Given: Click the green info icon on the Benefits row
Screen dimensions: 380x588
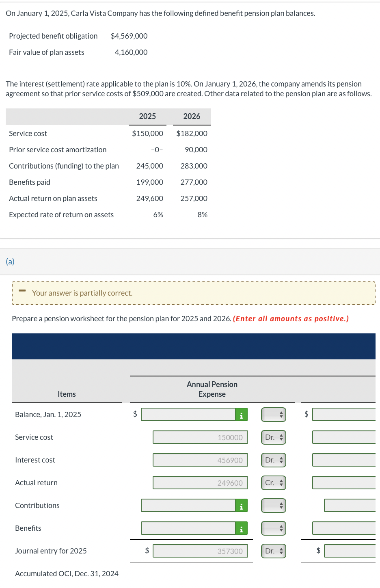Looking at the screenshot, I should point(242,528).
